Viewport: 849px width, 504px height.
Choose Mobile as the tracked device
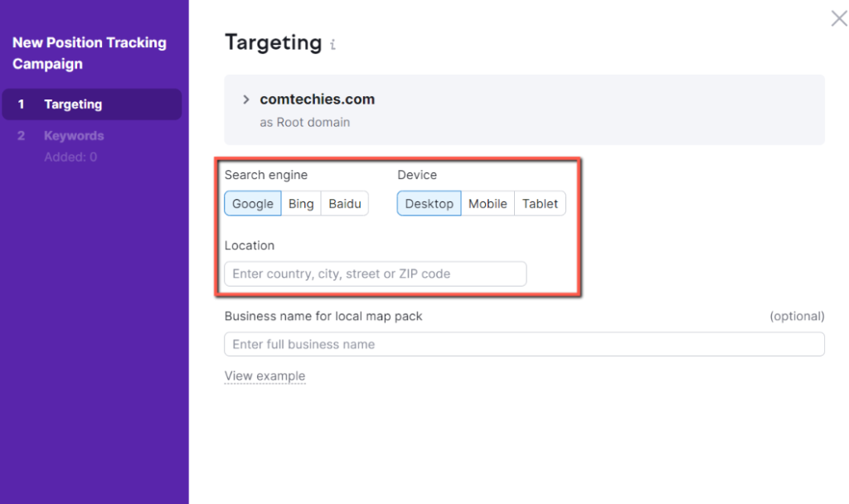click(488, 203)
